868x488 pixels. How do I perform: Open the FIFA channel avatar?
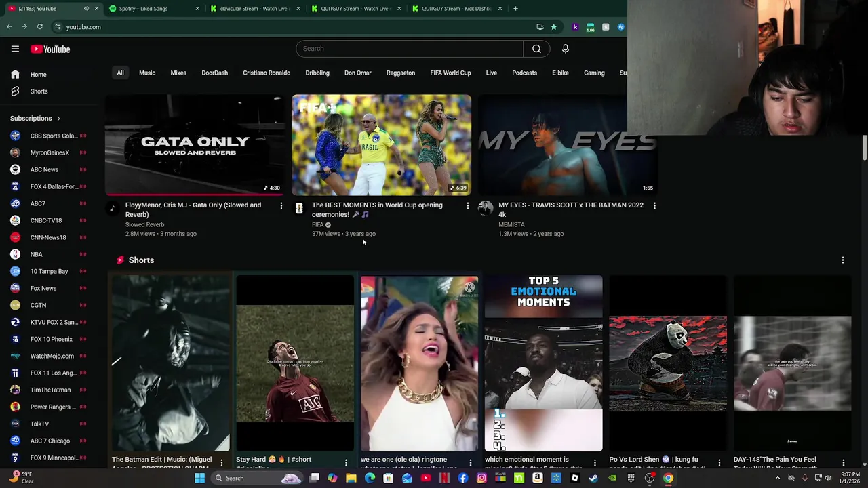pos(299,208)
